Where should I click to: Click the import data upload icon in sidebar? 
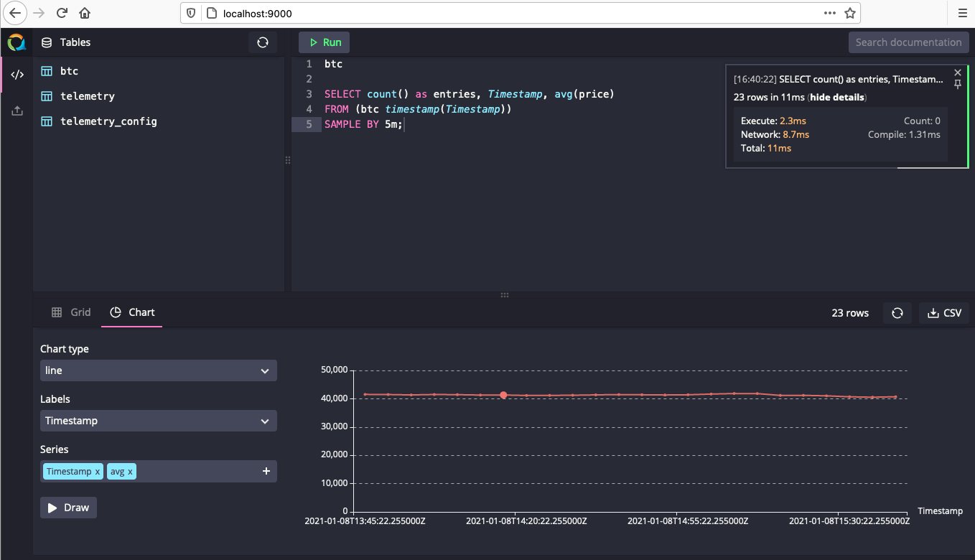tap(17, 110)
